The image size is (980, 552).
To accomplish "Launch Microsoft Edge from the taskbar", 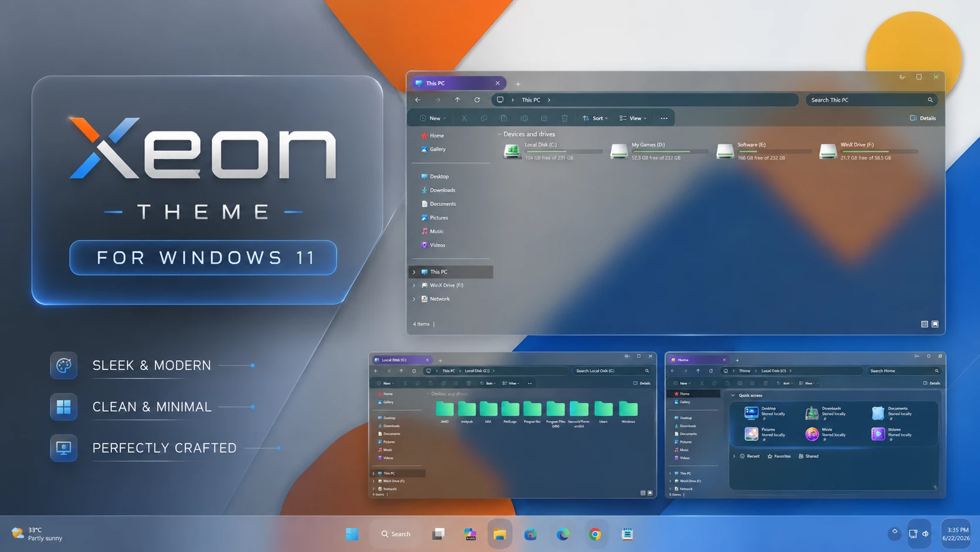I will tap(563, 534).
